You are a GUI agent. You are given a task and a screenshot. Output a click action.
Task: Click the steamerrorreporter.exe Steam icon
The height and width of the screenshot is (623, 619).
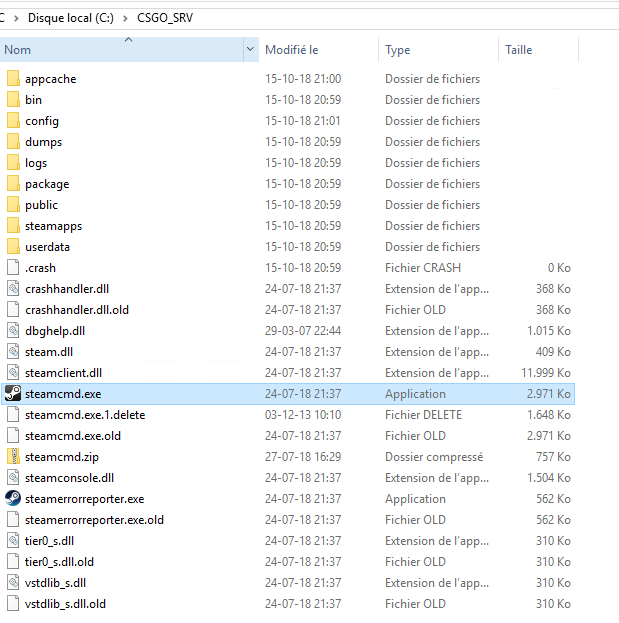pyautogui.click(x=13, y=499)
